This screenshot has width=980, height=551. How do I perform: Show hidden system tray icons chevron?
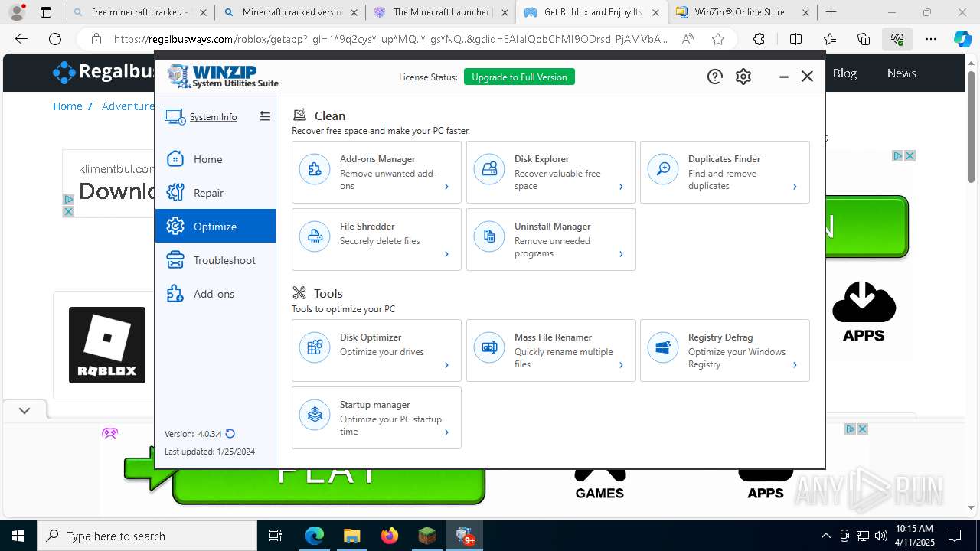pos(825,536)
